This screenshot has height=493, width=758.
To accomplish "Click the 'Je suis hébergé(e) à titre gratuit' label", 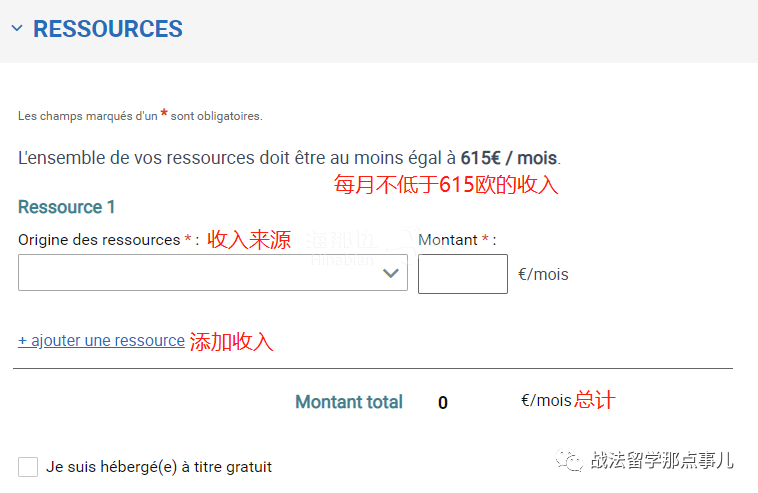I will [x=159, y=467].
